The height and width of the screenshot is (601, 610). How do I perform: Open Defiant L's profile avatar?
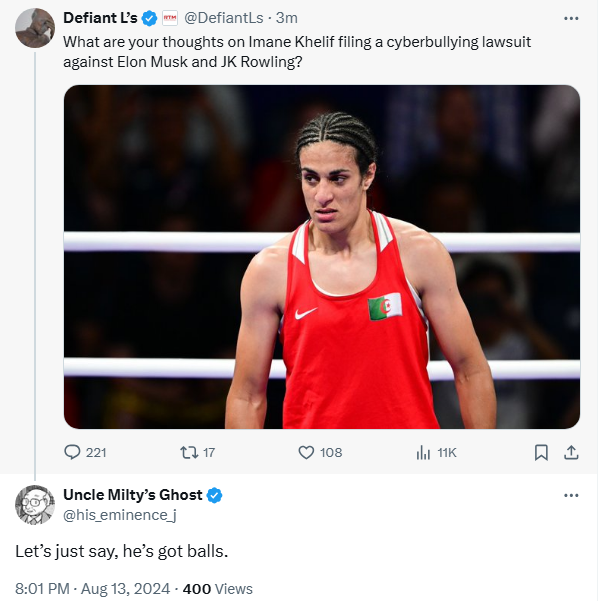point(35,27)
